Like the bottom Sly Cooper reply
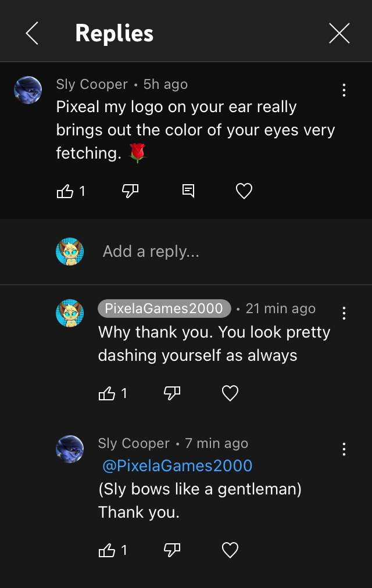 click(x=109, y=550)
